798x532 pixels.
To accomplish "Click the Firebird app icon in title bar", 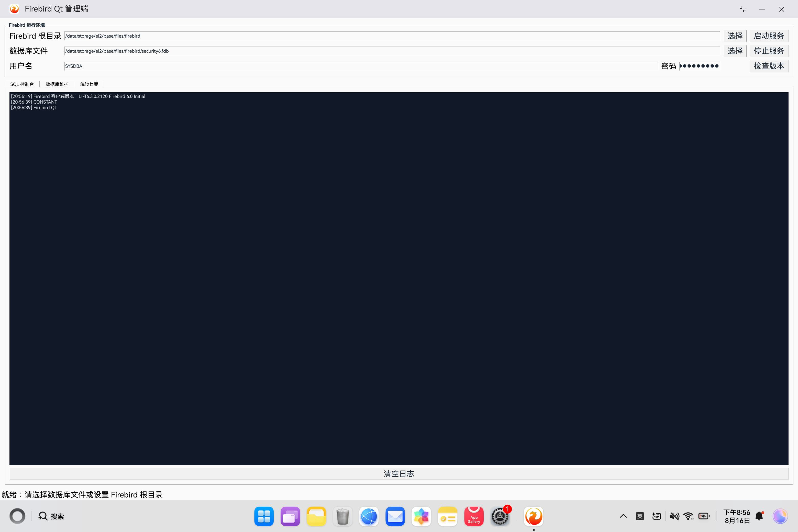I will point(14,9).
